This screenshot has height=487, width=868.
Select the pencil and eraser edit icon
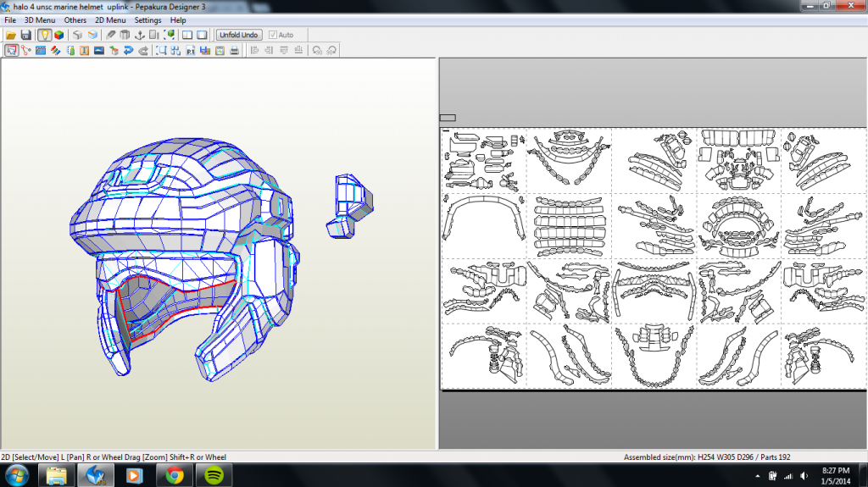click(111, 35)
